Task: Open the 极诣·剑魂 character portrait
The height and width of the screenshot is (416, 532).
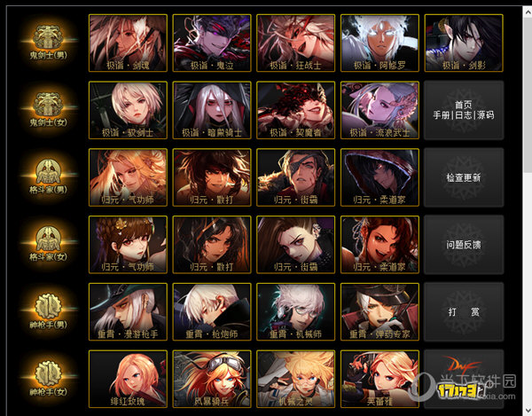Action: 128,43
